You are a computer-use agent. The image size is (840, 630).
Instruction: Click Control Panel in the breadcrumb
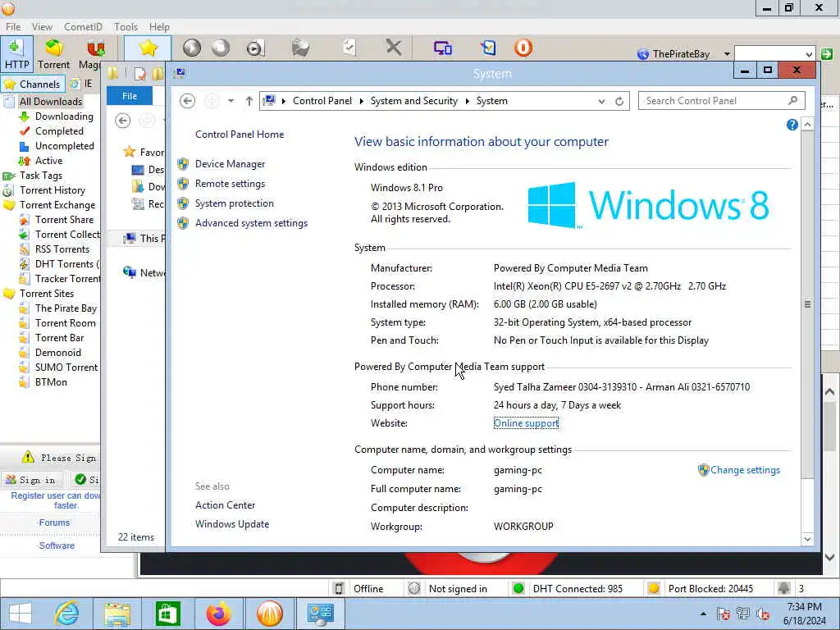pos(322,101)
